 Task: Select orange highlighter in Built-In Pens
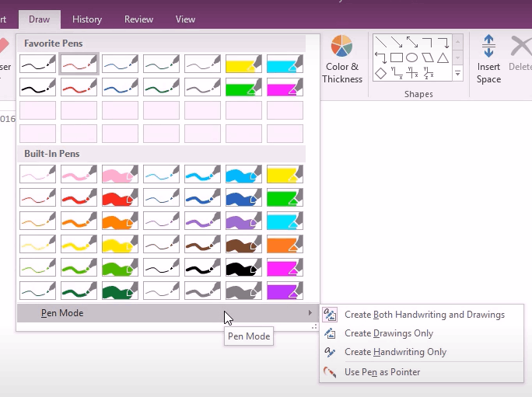285,244
